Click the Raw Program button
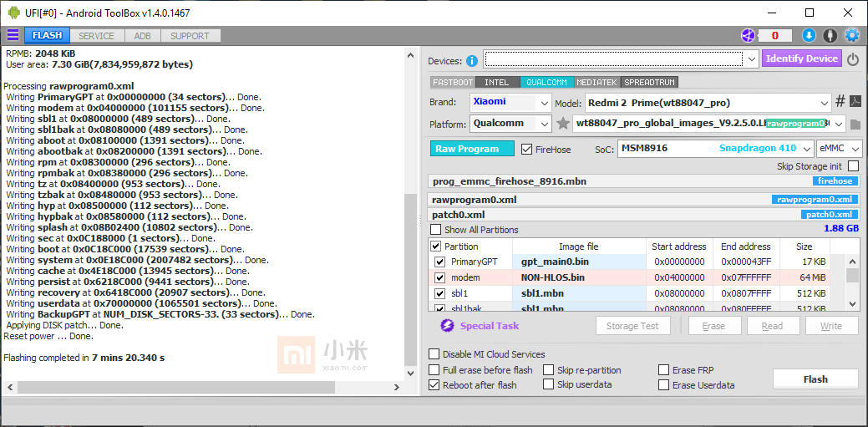This screenshot has height=427, width=868. point(472,149)
